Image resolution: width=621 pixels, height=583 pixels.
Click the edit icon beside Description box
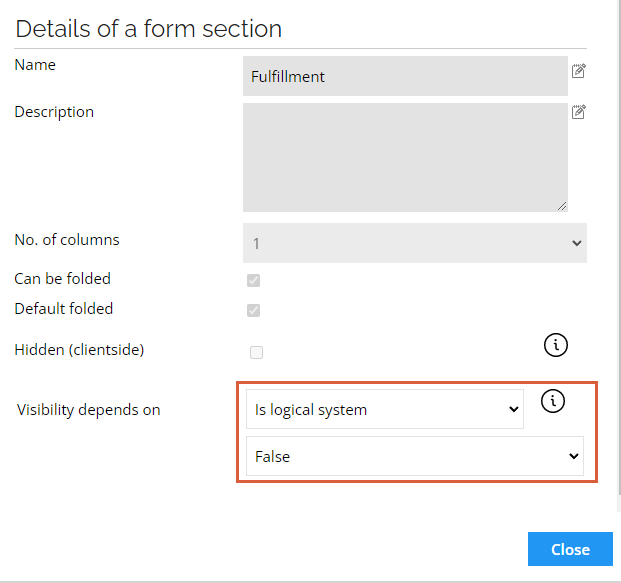tap(579, 112)
